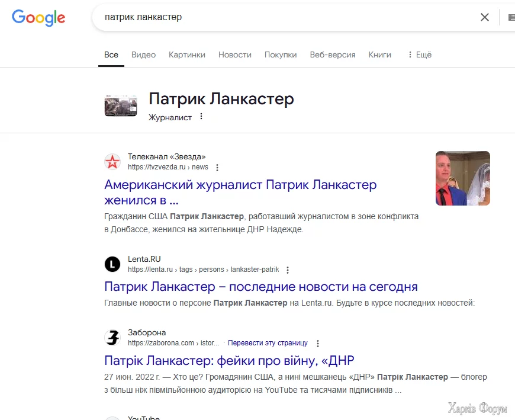This screenshot has width=515, height=420.
Task: Select the Книги tab
Action: (380, 54)
